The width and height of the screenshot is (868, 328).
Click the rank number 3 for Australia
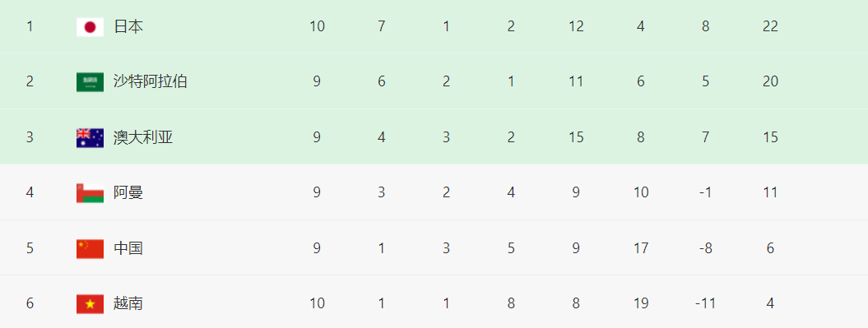pyautogui.click(x=30, y=137)
